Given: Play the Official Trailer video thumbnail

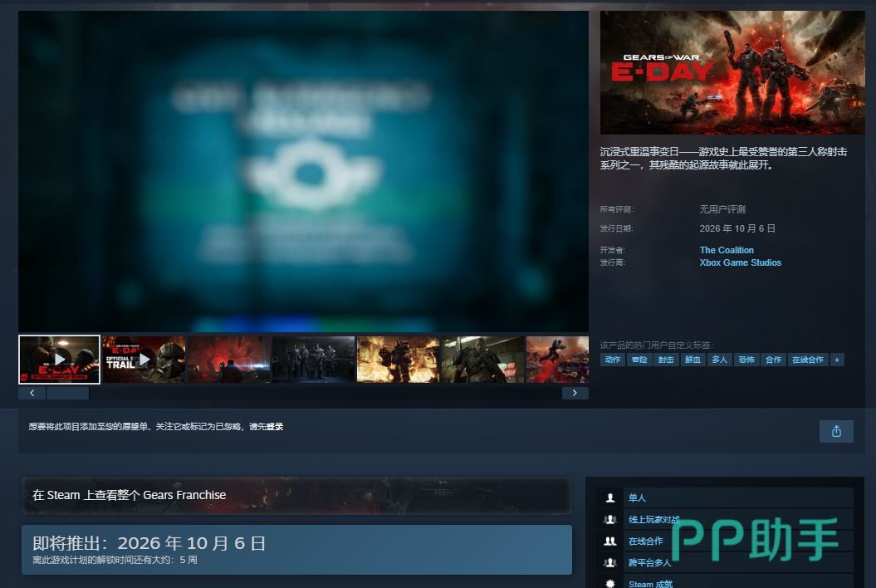Looking at the screenshot, I should pos(144,360).
